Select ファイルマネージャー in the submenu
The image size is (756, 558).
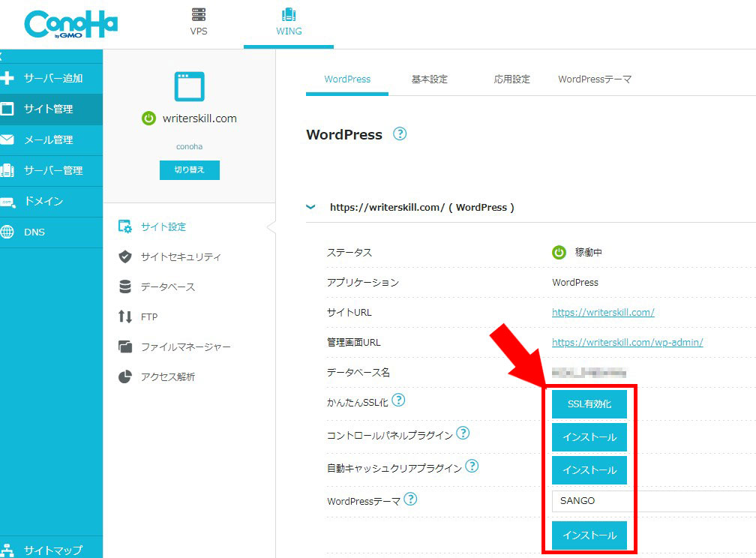[x=186, y=346]
